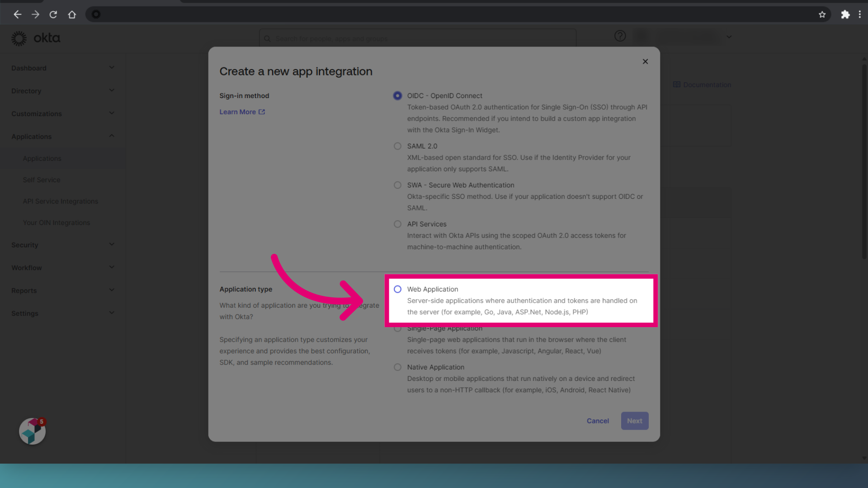Select Single-Page Application radio
This screenshot has height=488, width=868.
click(397, 328)
